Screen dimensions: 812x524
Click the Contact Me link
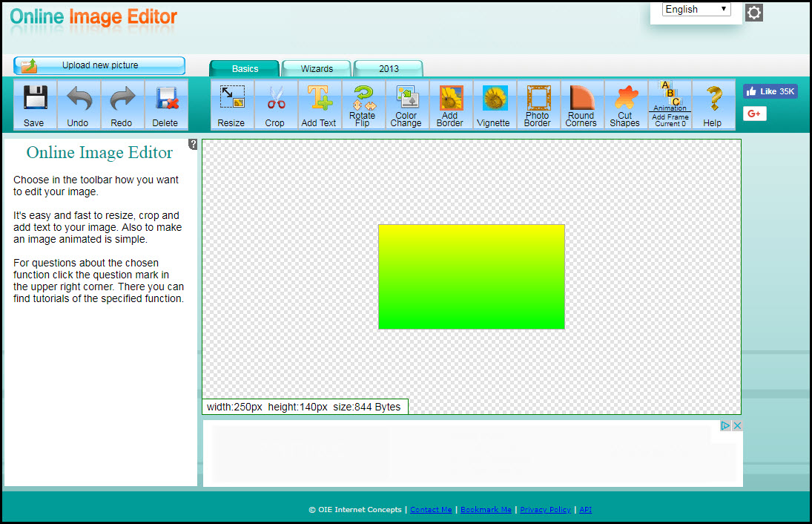coord(431,510)
